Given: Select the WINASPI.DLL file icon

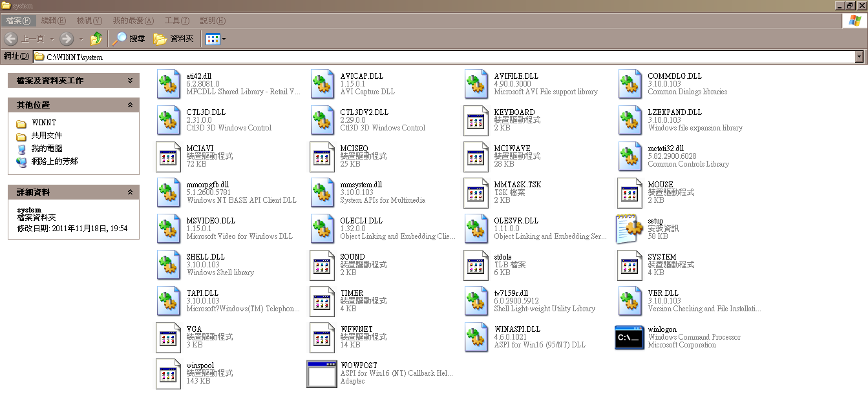Looking at the screenshot, I should (476, 337).
